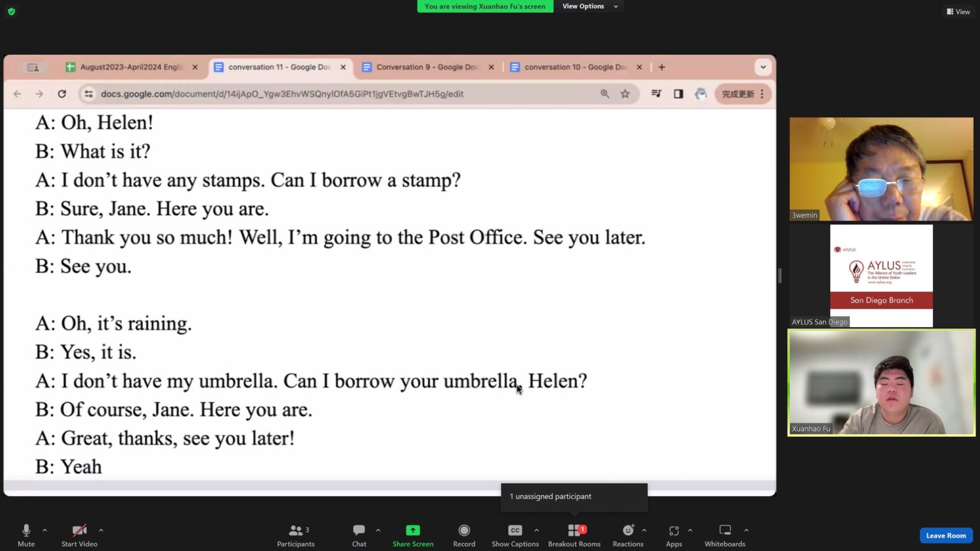980x551 pixels.
Task: Click line 'B: Sure, Jane. Here you are.'
Action: click(x=152, y=209)
